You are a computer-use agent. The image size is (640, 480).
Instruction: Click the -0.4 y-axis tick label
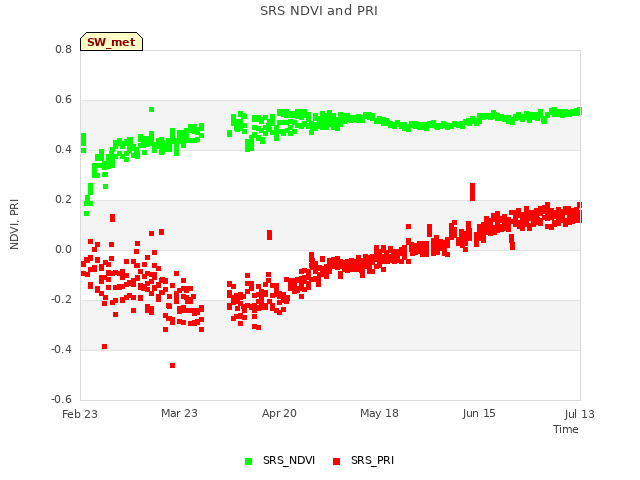[61, 349]
